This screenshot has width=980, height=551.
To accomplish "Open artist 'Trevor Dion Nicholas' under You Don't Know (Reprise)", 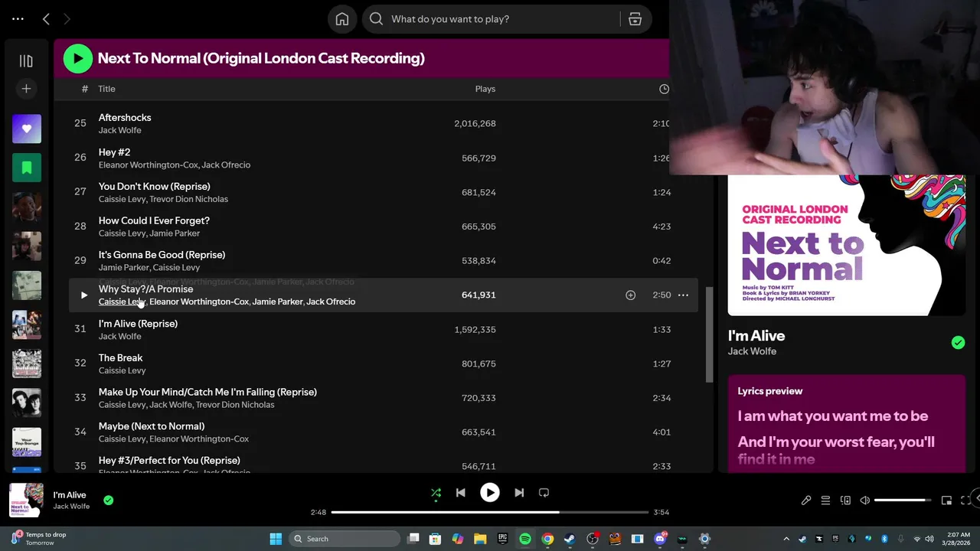I will (x=188, y=199).
